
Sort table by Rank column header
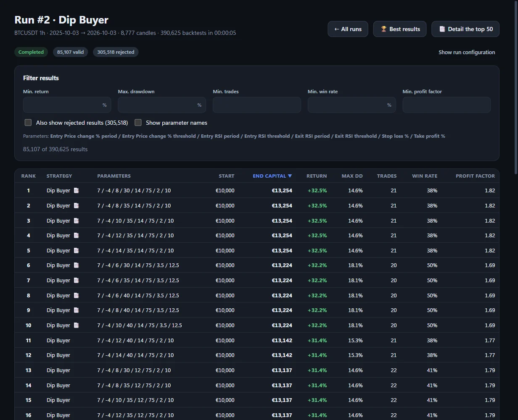pyautogui.click(x=29, y=176)
